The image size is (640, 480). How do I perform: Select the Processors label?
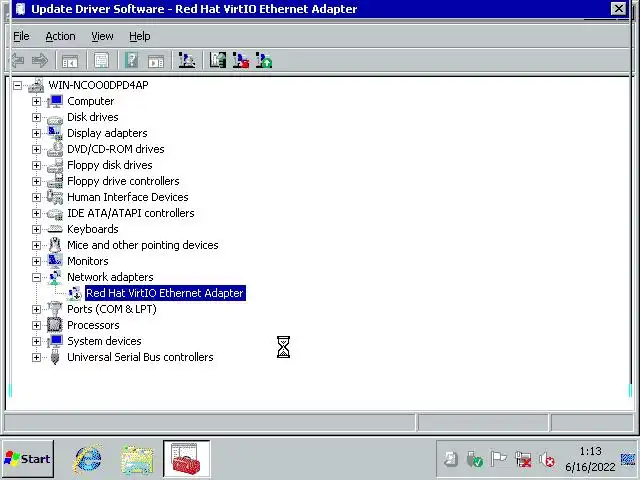(x=93, y=325)
